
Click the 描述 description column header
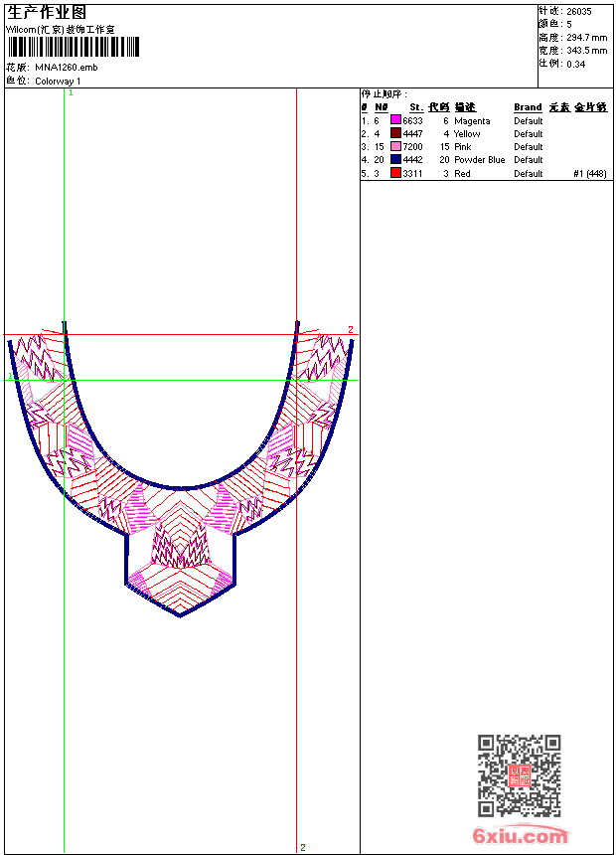(465, 107)
